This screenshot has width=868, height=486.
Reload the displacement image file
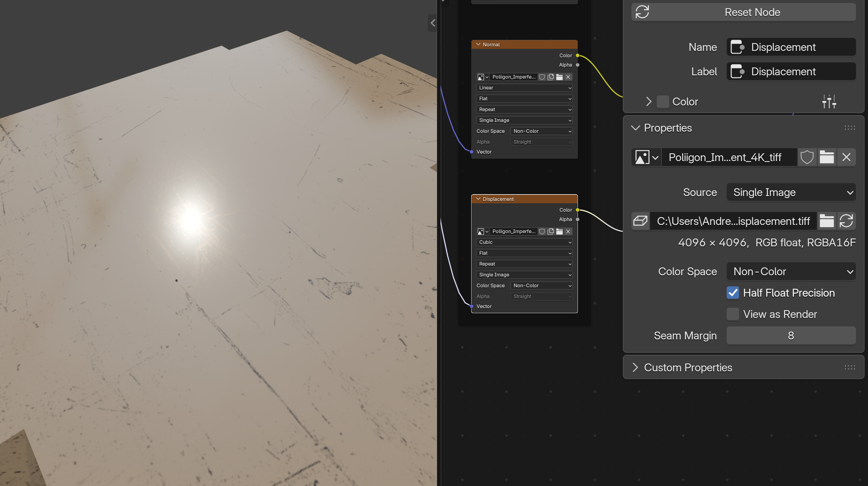click(846, 221)
